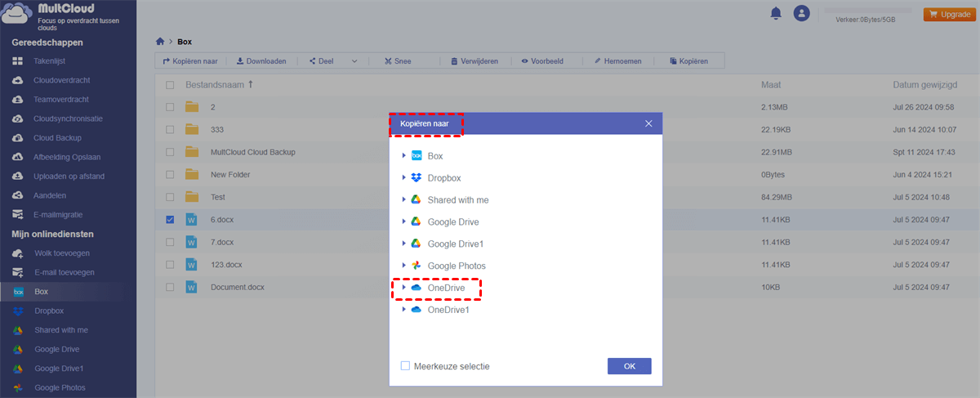This screenshot has height=398, width=980.
Task: Confirm with the OK button
Action: 629,366
